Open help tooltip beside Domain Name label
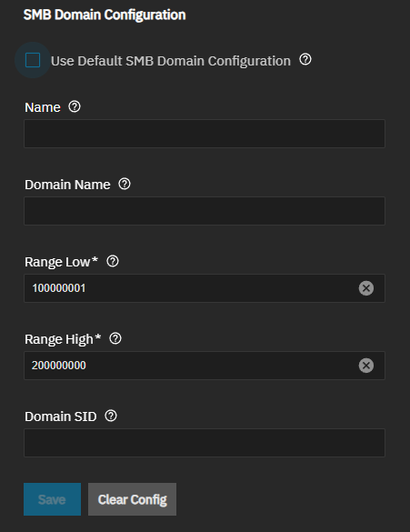Screen dimensions: 410x532 [x=125, y=185]
